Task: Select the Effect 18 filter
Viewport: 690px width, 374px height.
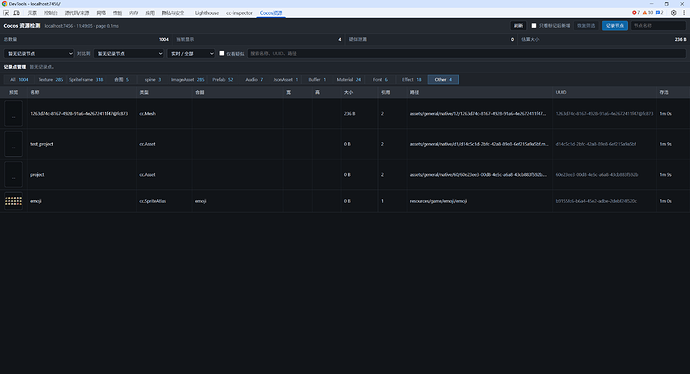Action: (x=411, y=80)
